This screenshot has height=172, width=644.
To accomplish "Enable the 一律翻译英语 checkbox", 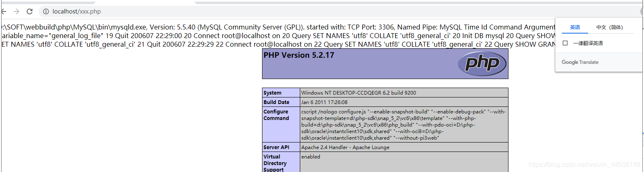I will tap(565, 43).
